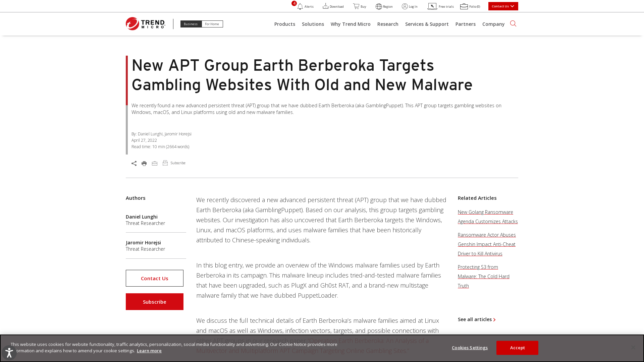Open the Alerts bell icon
Screen dimensions: 644x362
pos(300,7)
